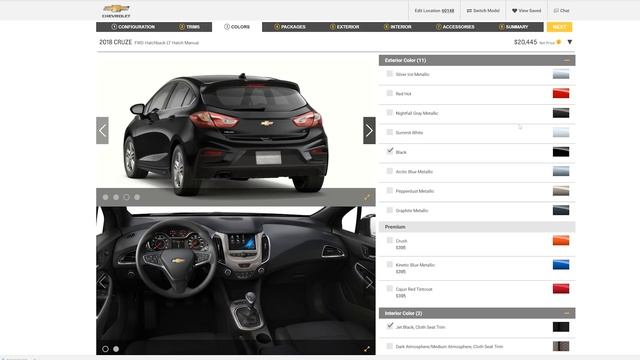Select the Colors step tab
The height and width of the screenshot is (360, 640).
237,27
